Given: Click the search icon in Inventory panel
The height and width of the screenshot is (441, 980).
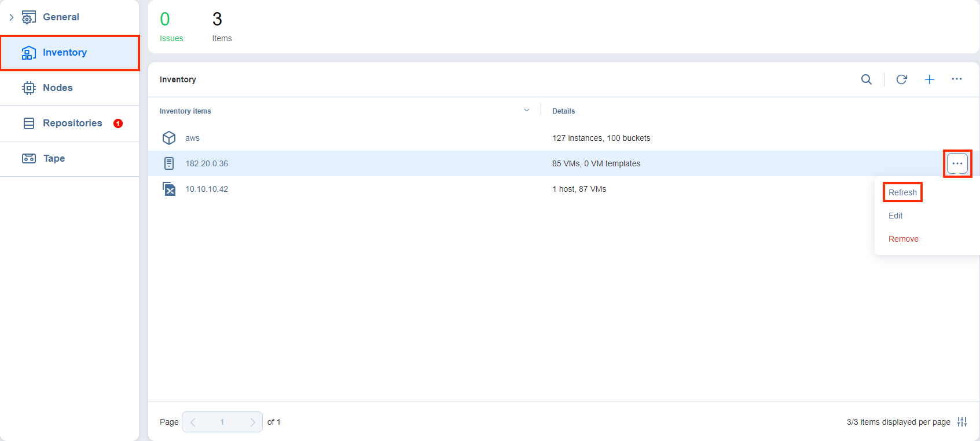Looking at the screenshot, I should pos(866,79).
